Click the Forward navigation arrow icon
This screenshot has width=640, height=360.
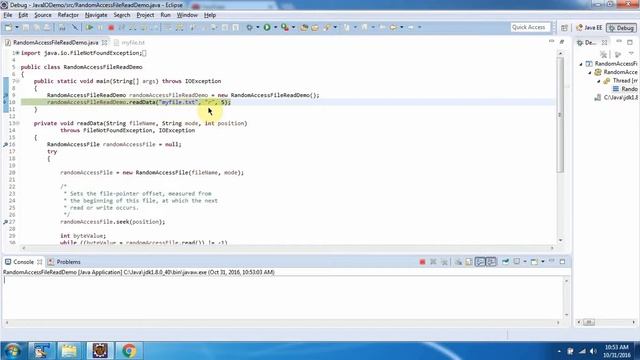point(411,27)
